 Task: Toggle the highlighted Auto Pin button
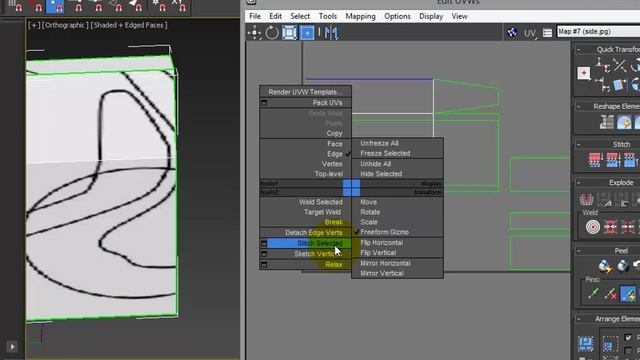point(628,293)
